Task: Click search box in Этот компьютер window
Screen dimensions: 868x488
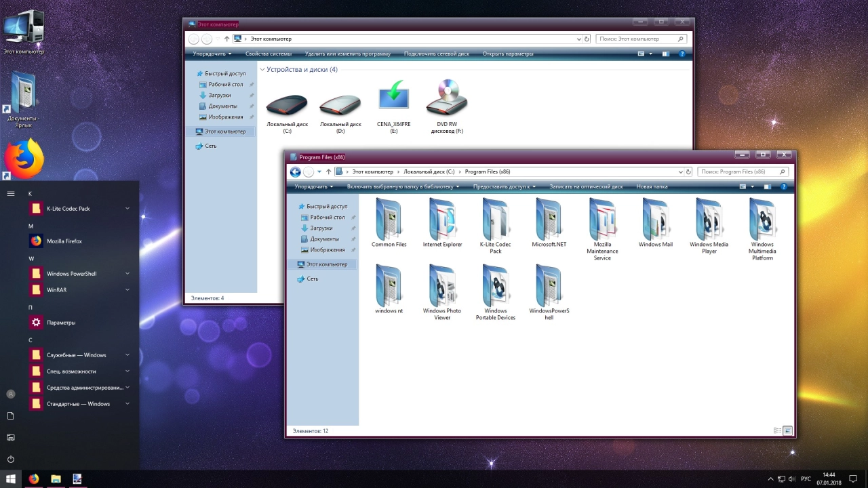Action: click(642, 39)
